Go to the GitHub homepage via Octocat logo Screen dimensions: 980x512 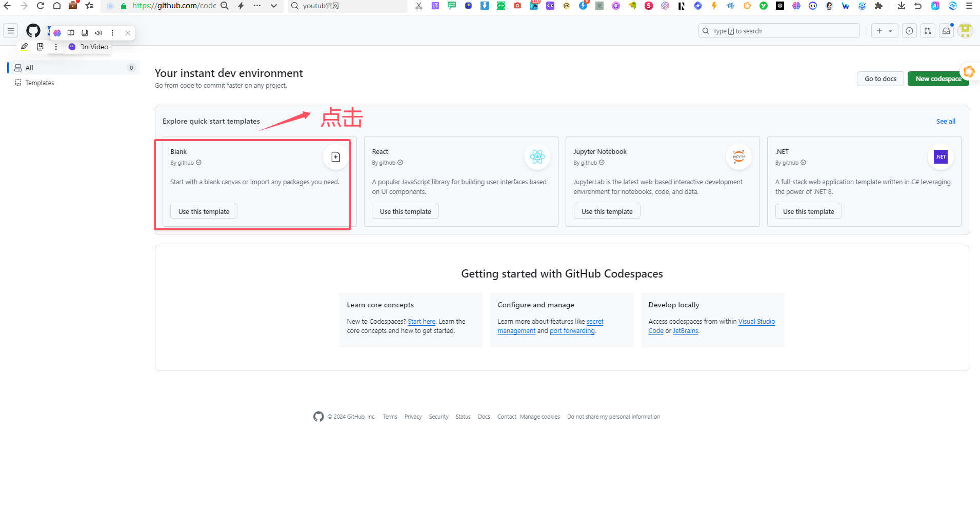click(33, 31)
